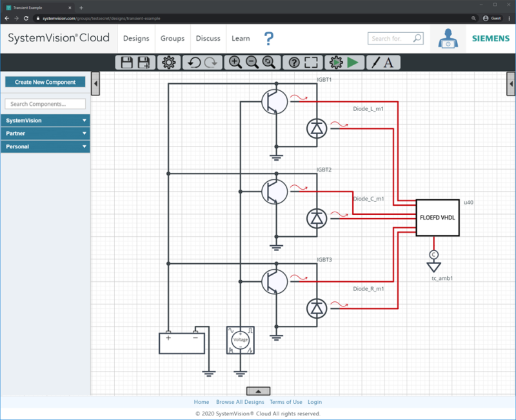Open the Groups menu
This screenshot has height=420, width=516.
(x=172, y=39)
